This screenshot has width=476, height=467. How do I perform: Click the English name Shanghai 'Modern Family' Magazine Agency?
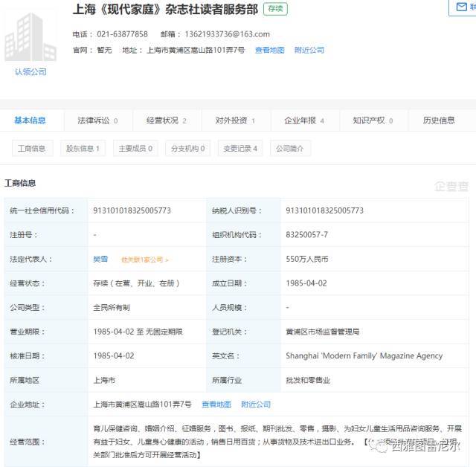364,355
